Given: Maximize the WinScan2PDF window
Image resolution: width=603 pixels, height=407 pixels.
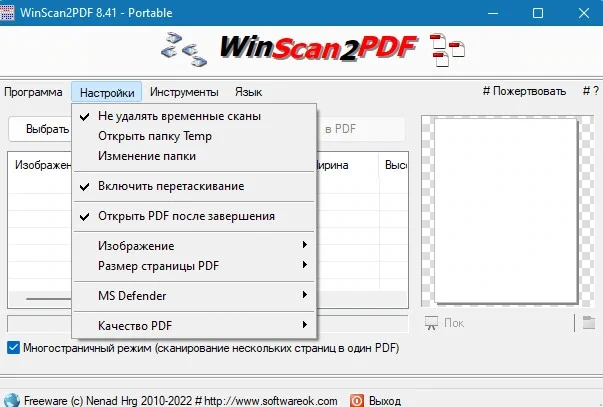Looking at the screenshot, I should 538,13.
